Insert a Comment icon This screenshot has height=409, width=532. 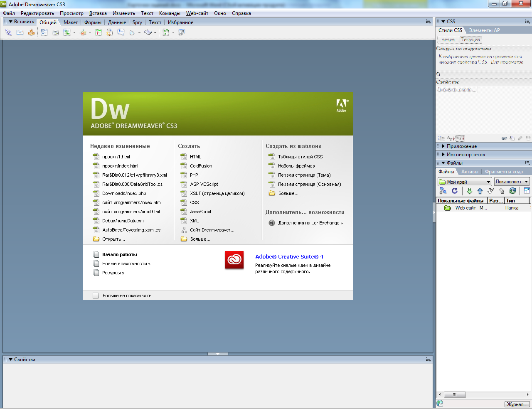(x=121, y=32)
